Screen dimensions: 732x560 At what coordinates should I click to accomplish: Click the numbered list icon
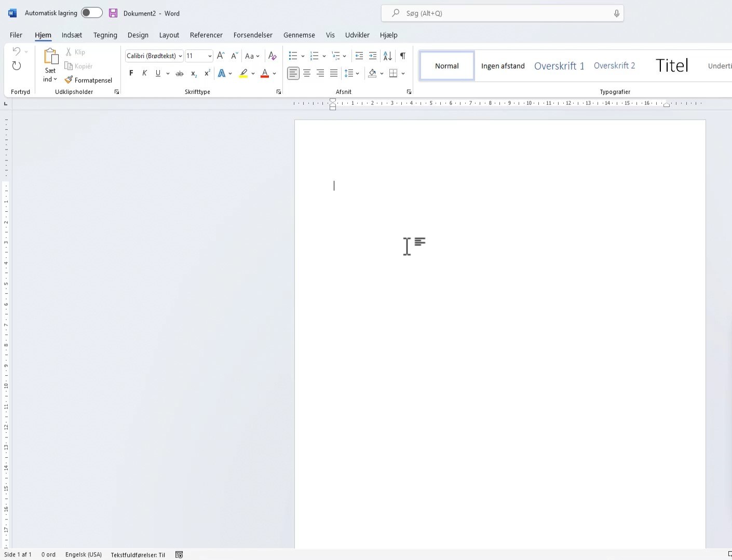[x=314, y=56]
